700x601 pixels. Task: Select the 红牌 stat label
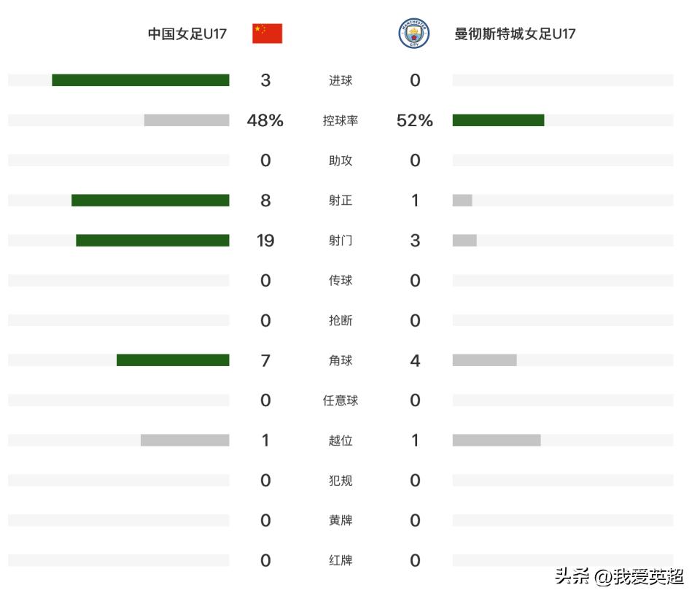[x=341, y=561]
